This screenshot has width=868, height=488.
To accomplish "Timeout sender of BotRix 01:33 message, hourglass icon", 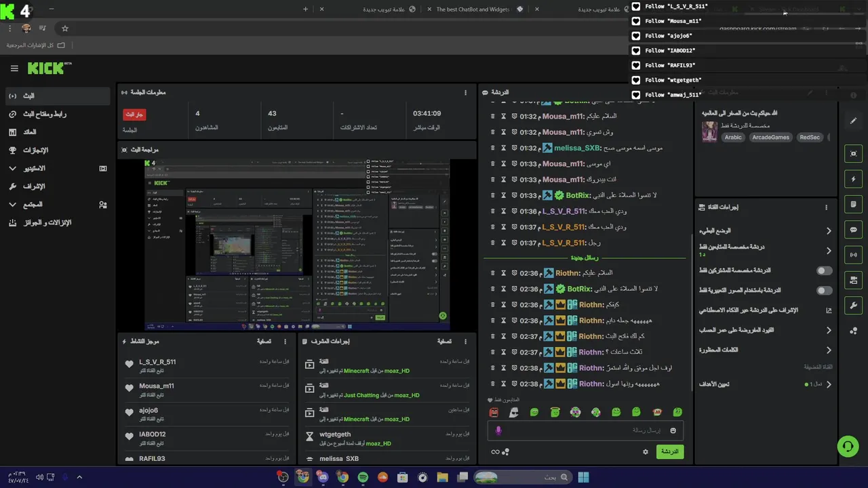I will point(504,195).
